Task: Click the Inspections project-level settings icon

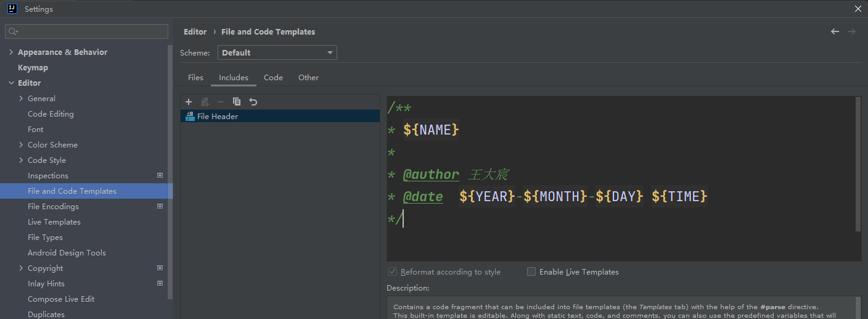Action: (x=160, y=176)
